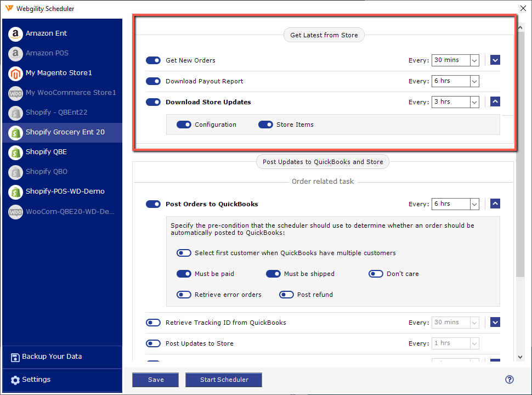Click the My Magento Store1 logo icon
Image resolution: width=532 pixels, height=395 pixels.
(x=15, y=73)
